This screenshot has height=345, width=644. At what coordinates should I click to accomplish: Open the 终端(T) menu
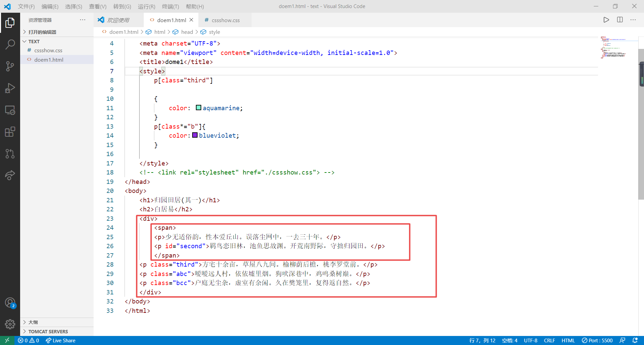pos(170,6)
